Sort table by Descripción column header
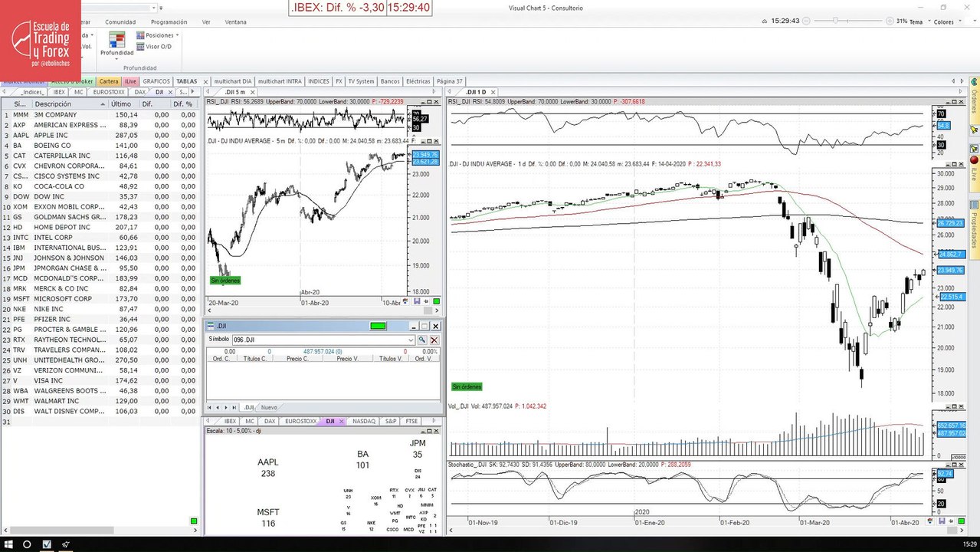Viewport: 980px width, 552px height. tap(69, 103)
